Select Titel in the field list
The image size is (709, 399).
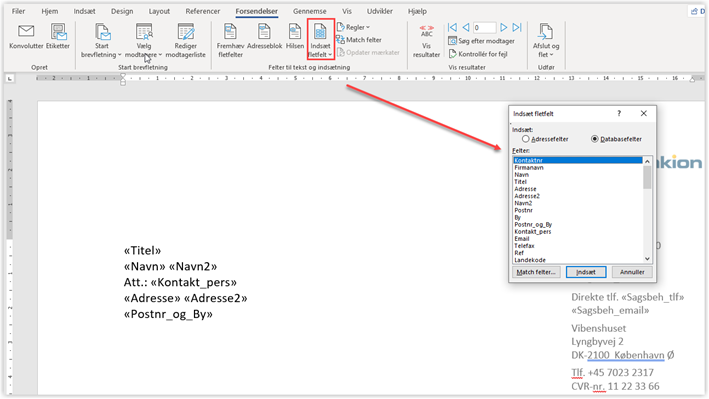pyautogui.click(x=577, y=182)
